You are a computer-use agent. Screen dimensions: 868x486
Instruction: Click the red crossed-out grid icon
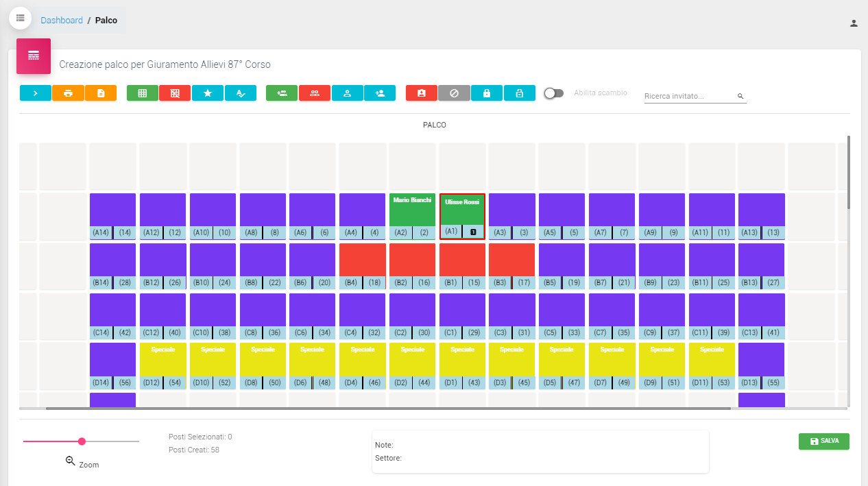(x=175, y=93)
